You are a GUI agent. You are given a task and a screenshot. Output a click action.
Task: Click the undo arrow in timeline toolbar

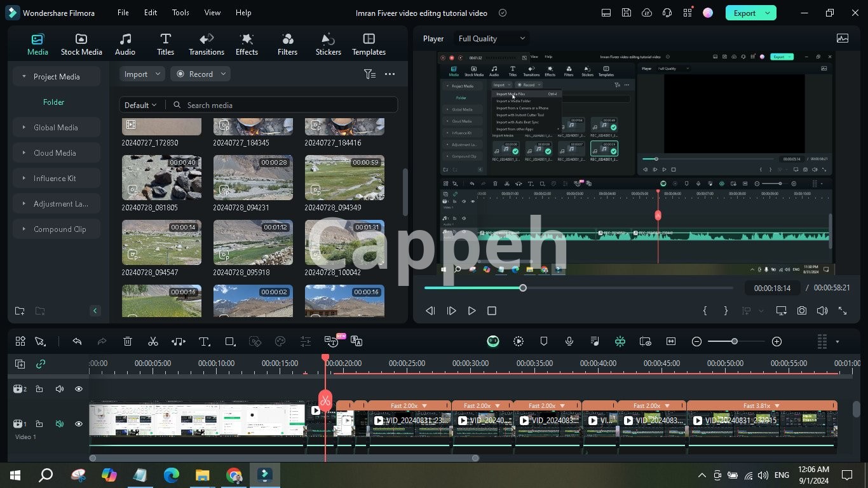(x=77, y=341)
